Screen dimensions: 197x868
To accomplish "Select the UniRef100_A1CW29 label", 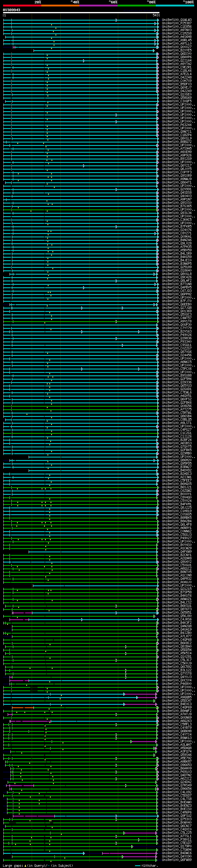I will [177, 548].
